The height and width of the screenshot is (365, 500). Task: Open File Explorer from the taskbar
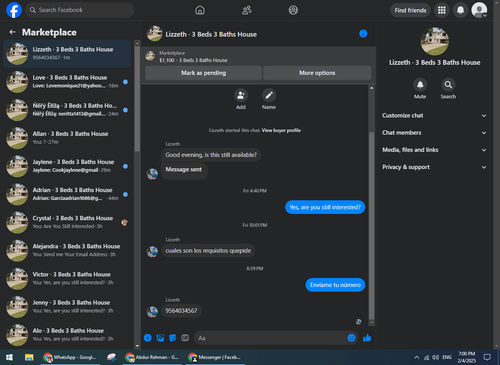coord(29,357)
